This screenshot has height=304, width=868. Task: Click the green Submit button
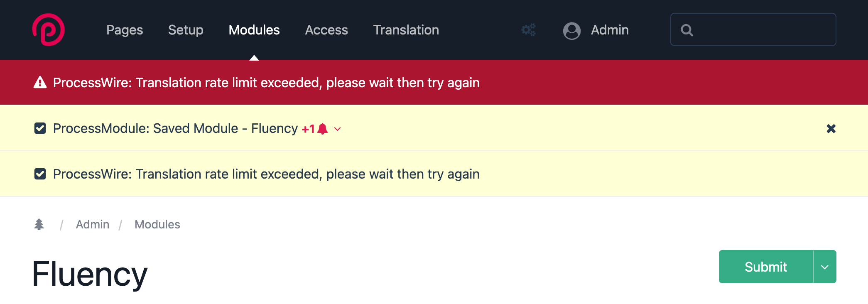pos(765,267)
